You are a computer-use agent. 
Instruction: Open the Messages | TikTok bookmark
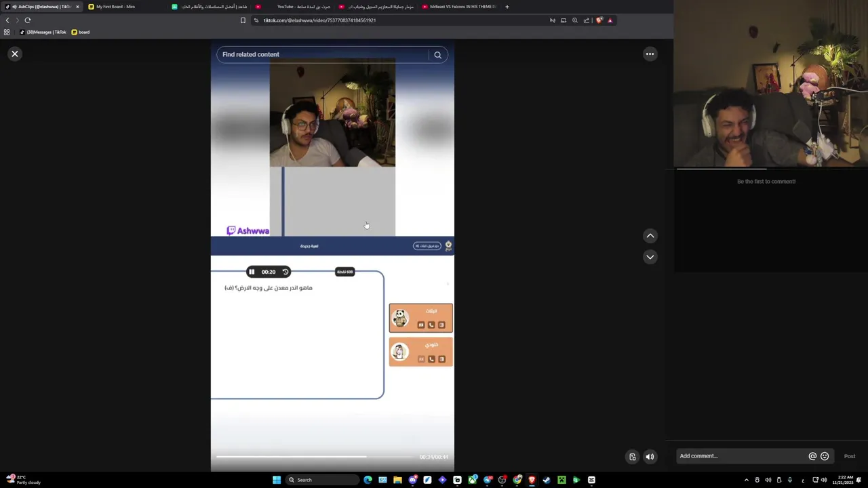(x=43, y=32)
